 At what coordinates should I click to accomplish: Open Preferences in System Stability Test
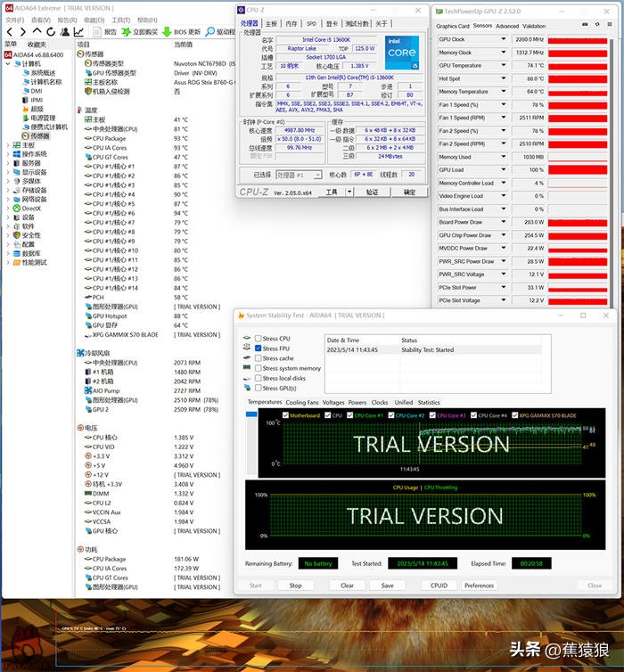tap(480, 586)
